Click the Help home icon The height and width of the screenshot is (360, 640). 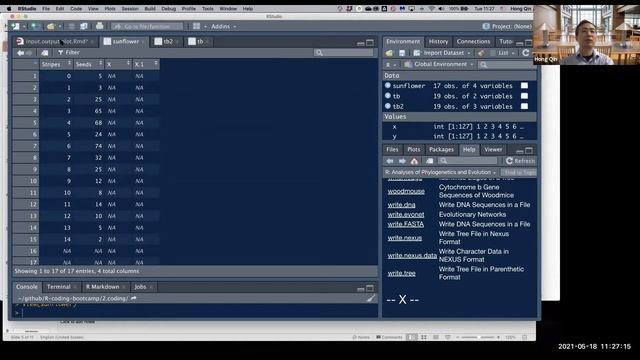click(414, 161)
